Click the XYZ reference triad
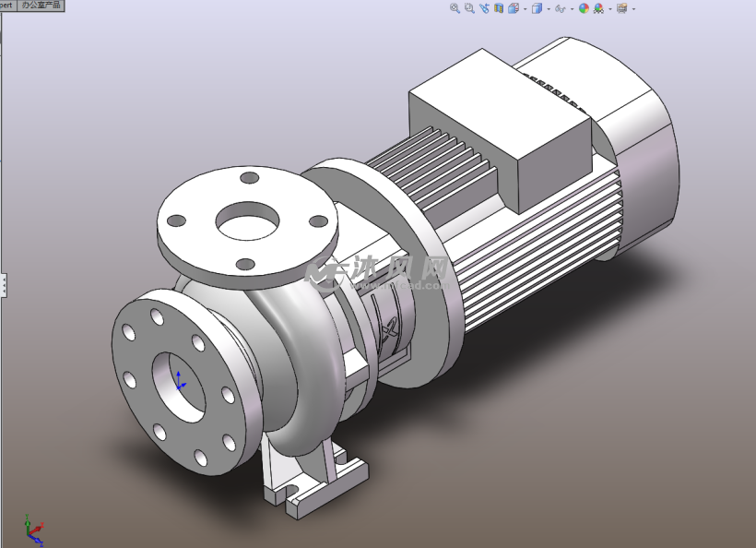 click(x=34, y=530)
